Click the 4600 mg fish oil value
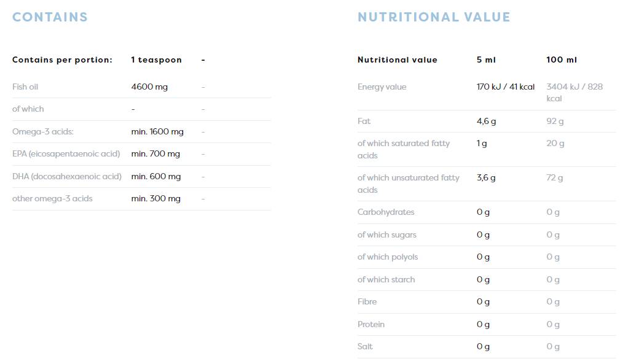 149,87
